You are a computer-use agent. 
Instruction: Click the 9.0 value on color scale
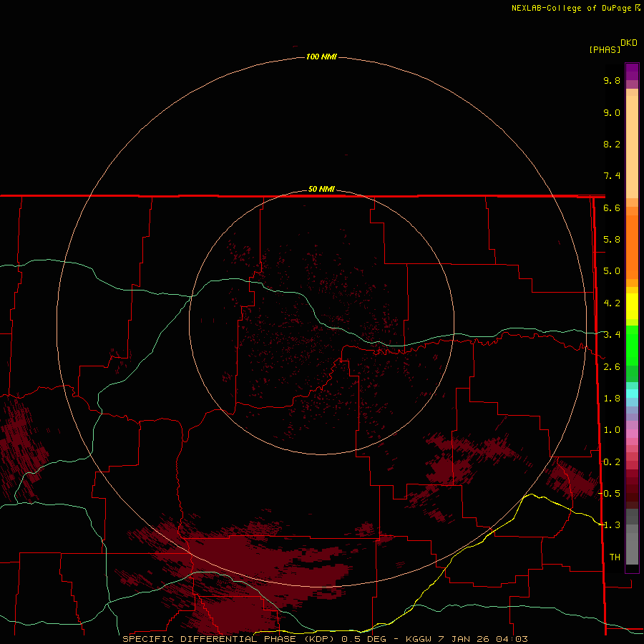pos(612,112)
